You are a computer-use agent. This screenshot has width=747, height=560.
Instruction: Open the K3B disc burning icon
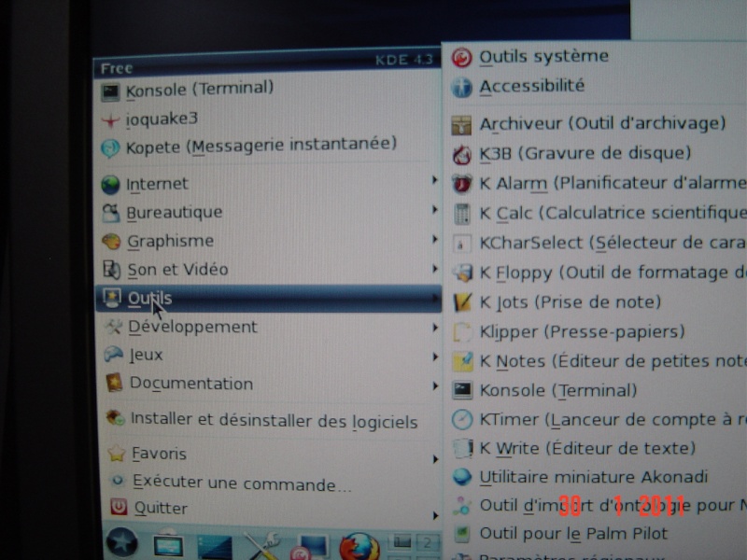pos(461,155)
